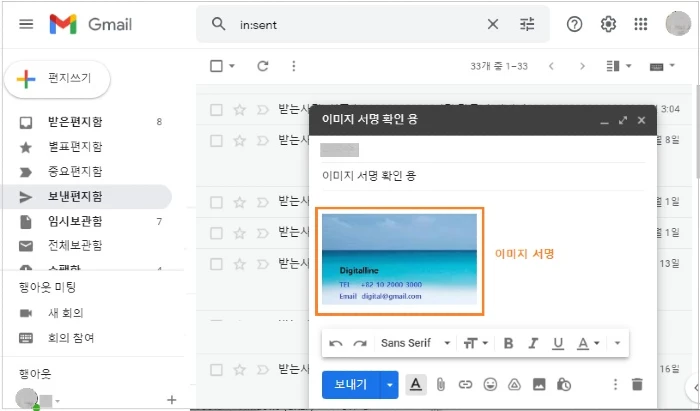Screen dimensions: 700x411
Task: Go to the next page of mail
Action: 582,66
